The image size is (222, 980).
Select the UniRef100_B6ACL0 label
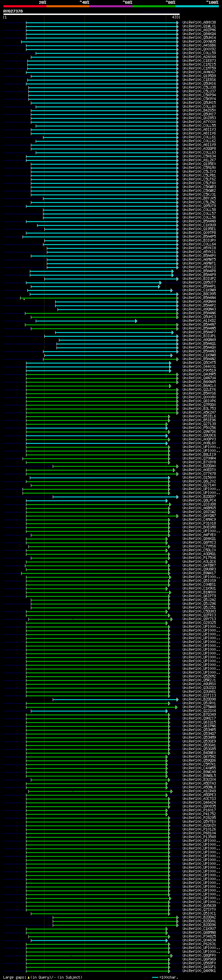coord(199,386)
